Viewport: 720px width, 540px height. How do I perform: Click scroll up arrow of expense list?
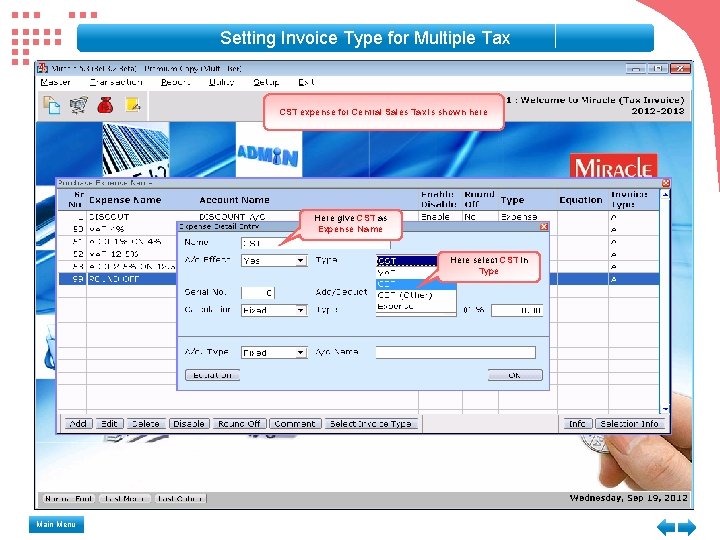coord(665,195)
